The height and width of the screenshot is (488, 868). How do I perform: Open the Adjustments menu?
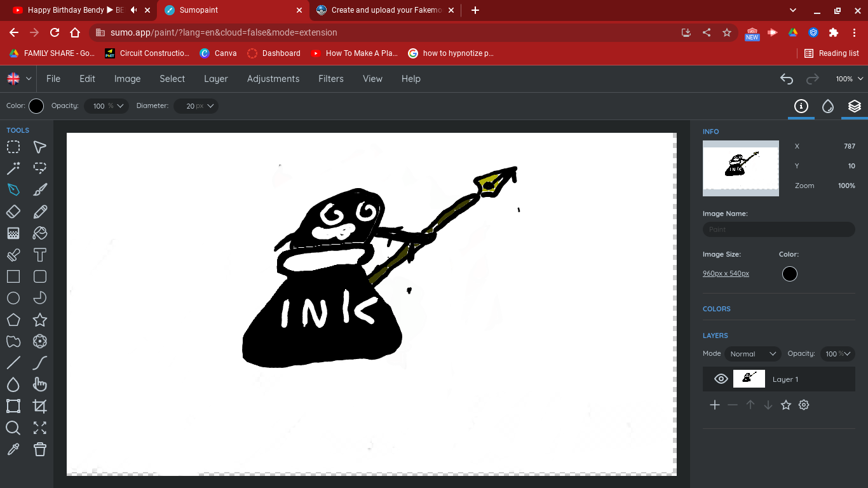pyautogui.click(x=273, y=79)
